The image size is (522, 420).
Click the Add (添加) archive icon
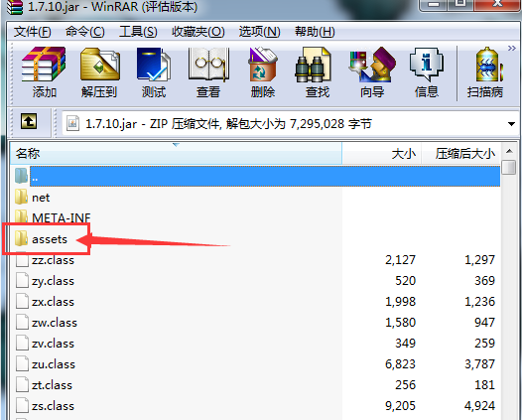click(x=44, y=65)
